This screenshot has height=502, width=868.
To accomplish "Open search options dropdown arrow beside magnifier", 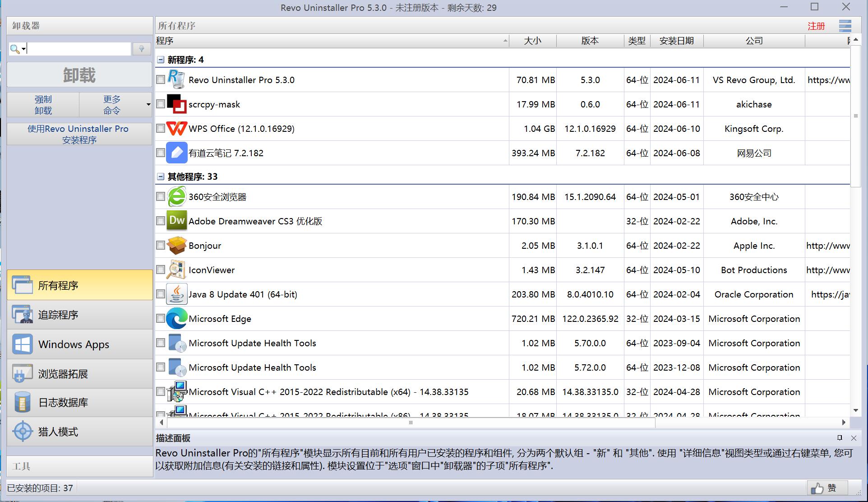I will [x=23, y=49].
